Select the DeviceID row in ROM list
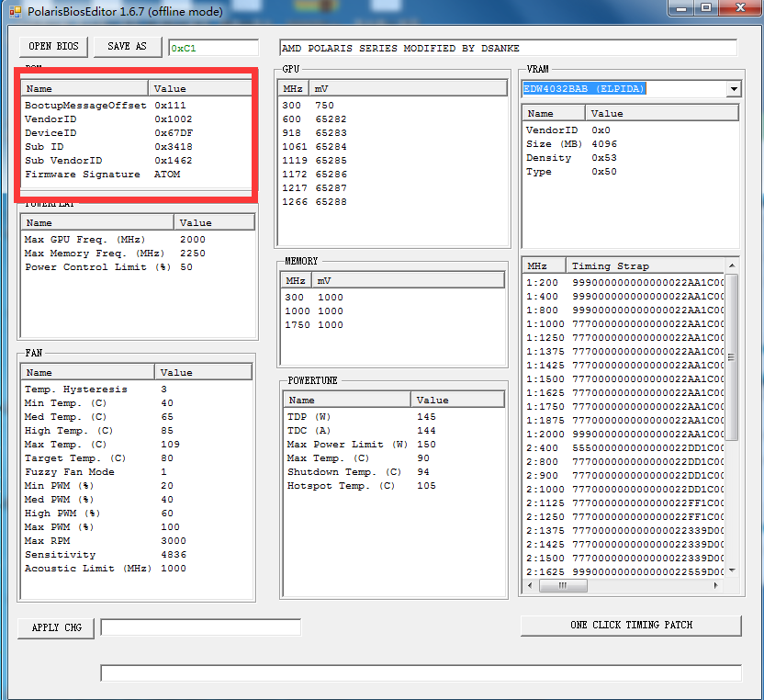The image size is (764, 700). [92, 133]
